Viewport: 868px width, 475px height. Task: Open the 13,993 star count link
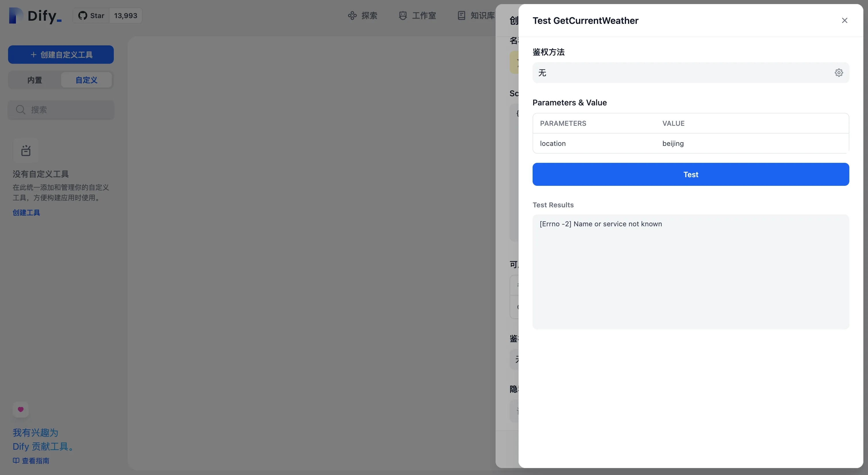[x=125, y=16]
